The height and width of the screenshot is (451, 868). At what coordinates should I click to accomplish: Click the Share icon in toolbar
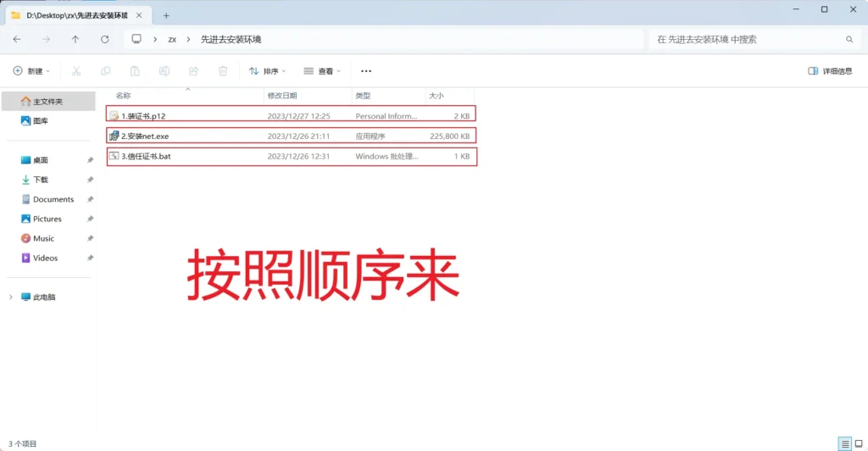coord(194,71)
